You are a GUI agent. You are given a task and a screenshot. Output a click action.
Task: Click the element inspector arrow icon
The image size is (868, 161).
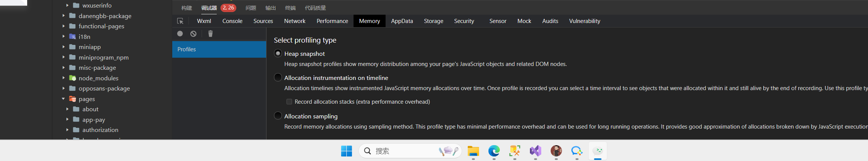180,21
